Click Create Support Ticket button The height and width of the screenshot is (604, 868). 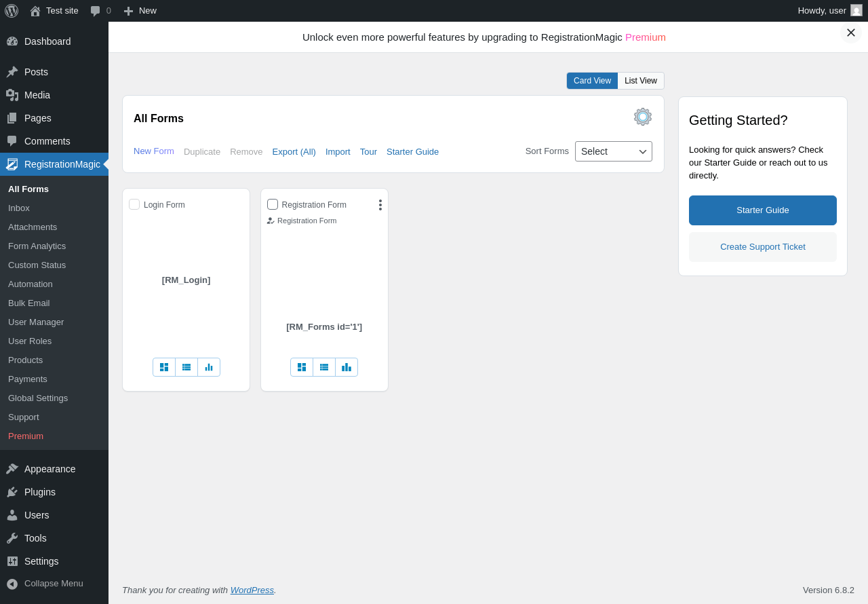pos(763,247)
